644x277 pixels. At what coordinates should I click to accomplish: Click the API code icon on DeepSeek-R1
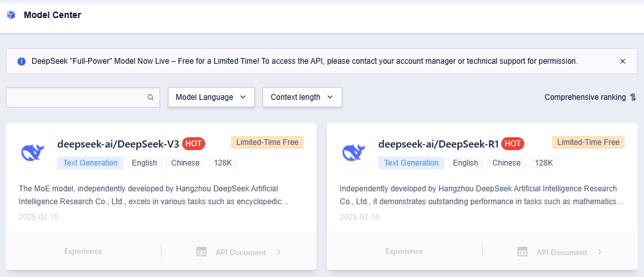(522, 252)
